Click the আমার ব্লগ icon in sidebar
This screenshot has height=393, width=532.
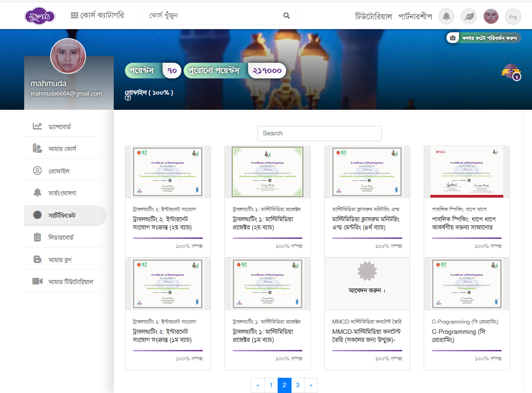(37, 259)
